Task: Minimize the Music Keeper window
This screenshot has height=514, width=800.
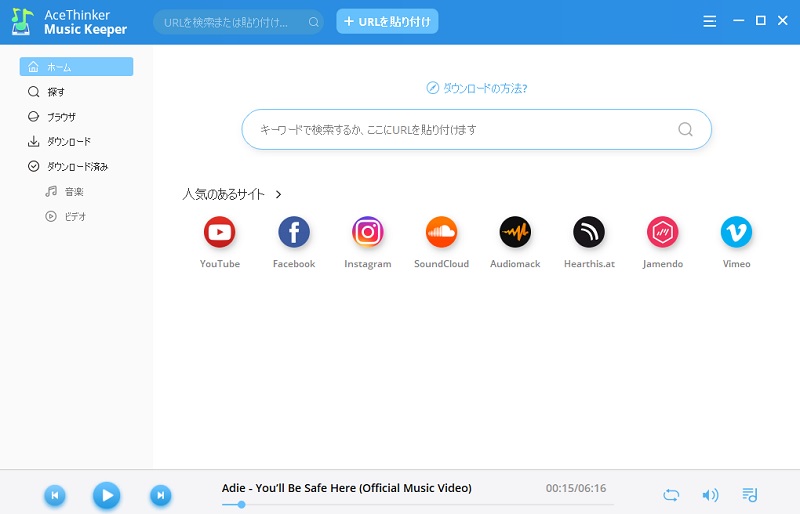Action: tap(738, 20)
